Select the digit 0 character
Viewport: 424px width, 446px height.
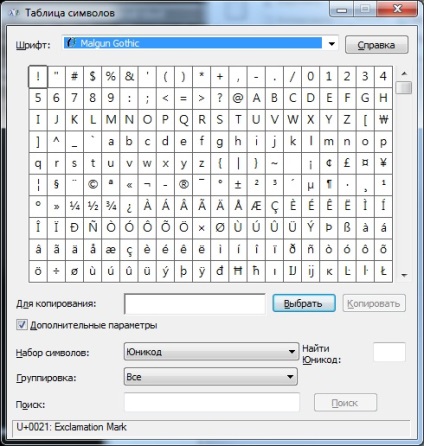[311, 77]
